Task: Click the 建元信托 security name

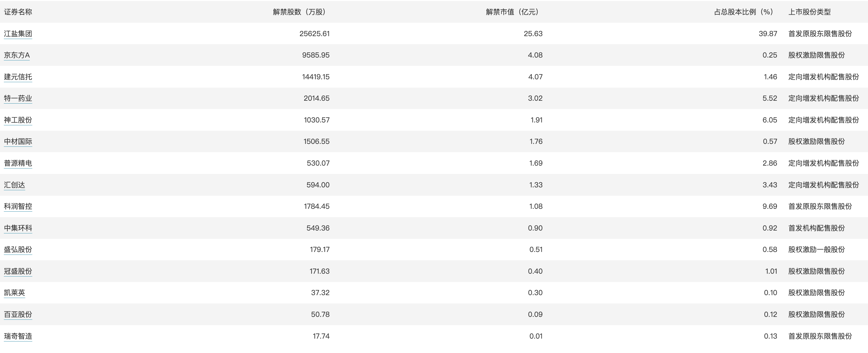Action: tap(18, 77)
